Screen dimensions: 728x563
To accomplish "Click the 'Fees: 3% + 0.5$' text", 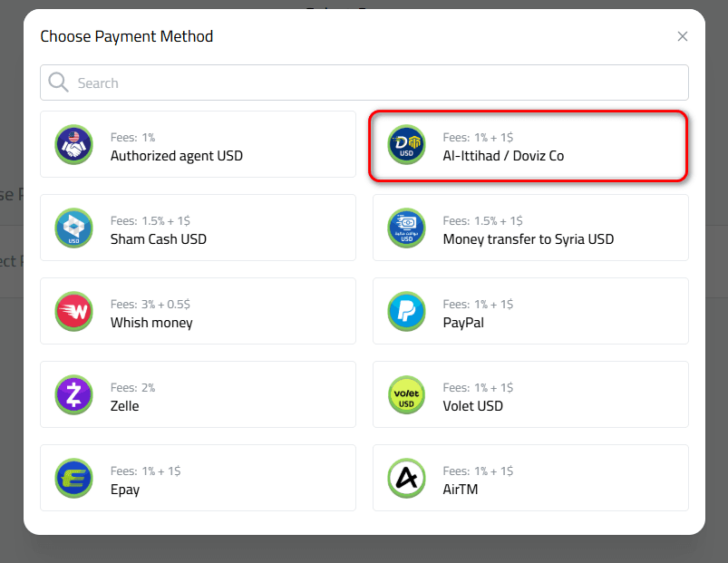I will [150, 305].
